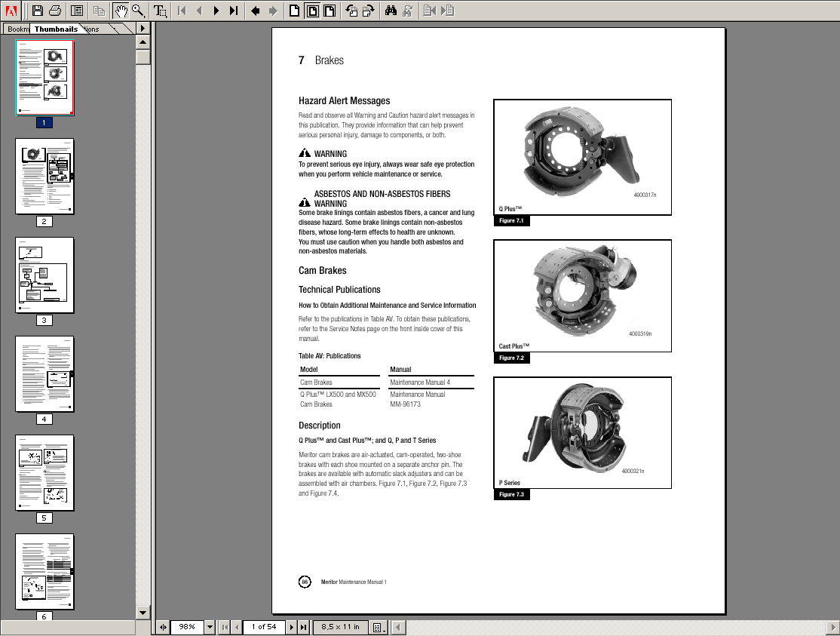Click the Print icon in the toolbar
This screenshot has width=840, height=636.
[x=54, y=10]
